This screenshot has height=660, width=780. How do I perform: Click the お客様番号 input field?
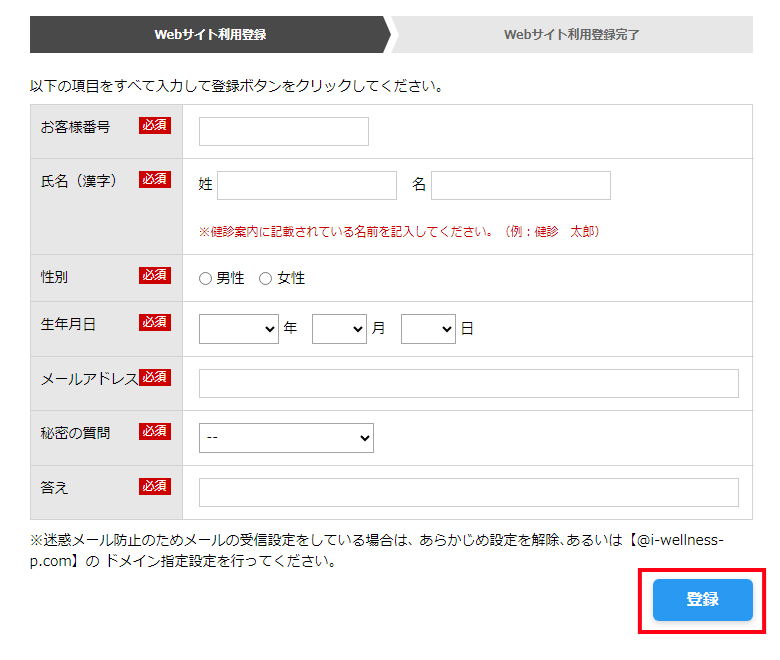tap(284, 131)
